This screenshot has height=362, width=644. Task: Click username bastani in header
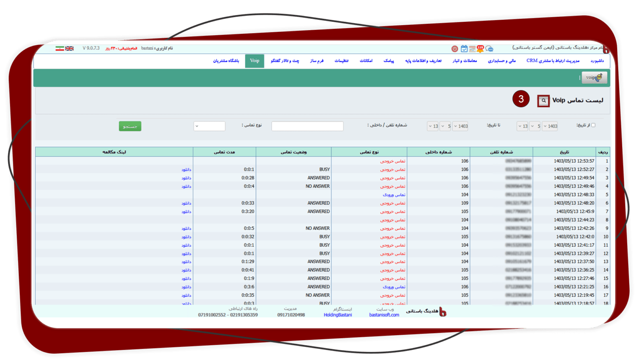click(x=147, y=49)
